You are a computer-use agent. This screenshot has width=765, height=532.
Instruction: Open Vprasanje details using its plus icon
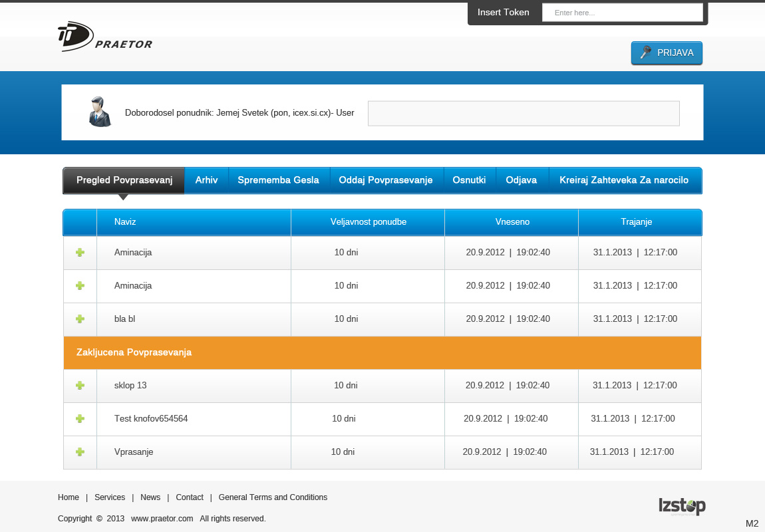tap(80, 452)
